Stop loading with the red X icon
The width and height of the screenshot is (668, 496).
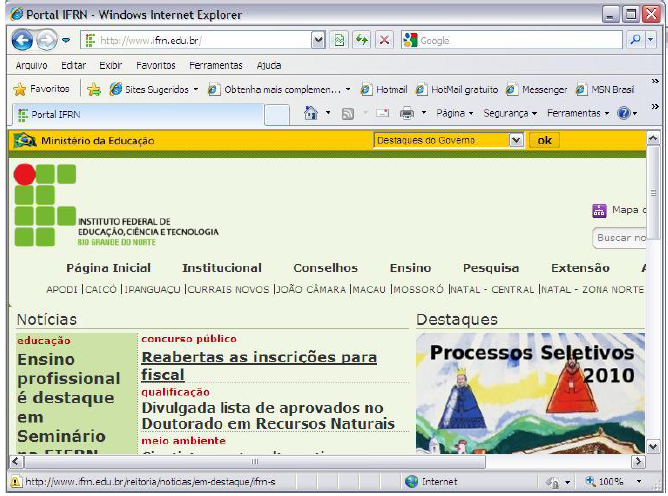[x=384, y=40]
